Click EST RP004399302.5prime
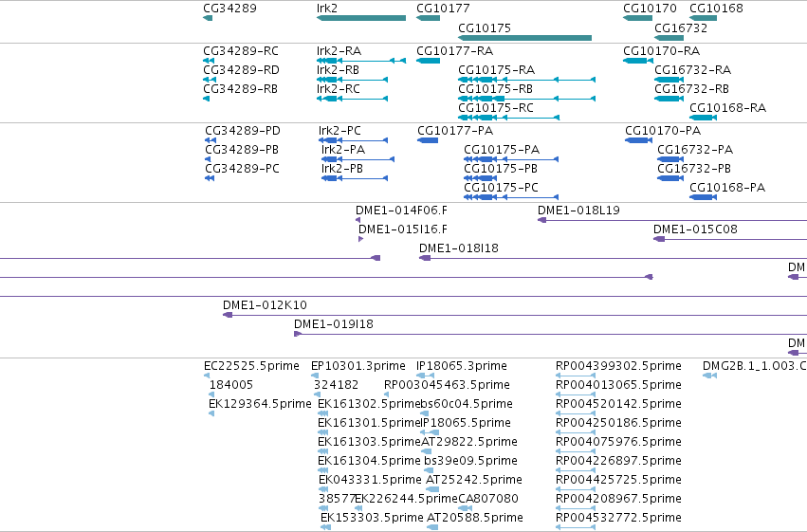The width and height of the screenshot is (807, 532). [x=618, y=366]
